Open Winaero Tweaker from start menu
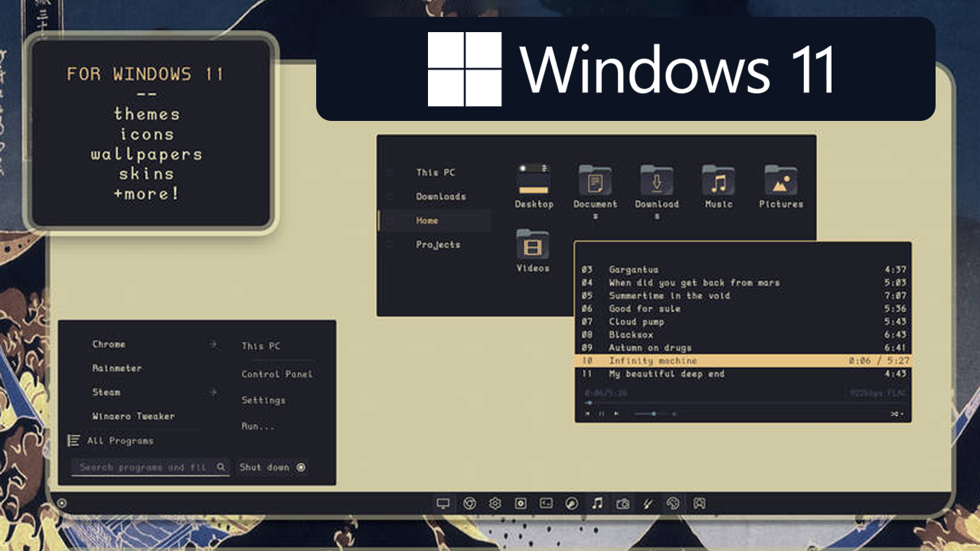Screen dimensions: 980x551 coord(133,416)
